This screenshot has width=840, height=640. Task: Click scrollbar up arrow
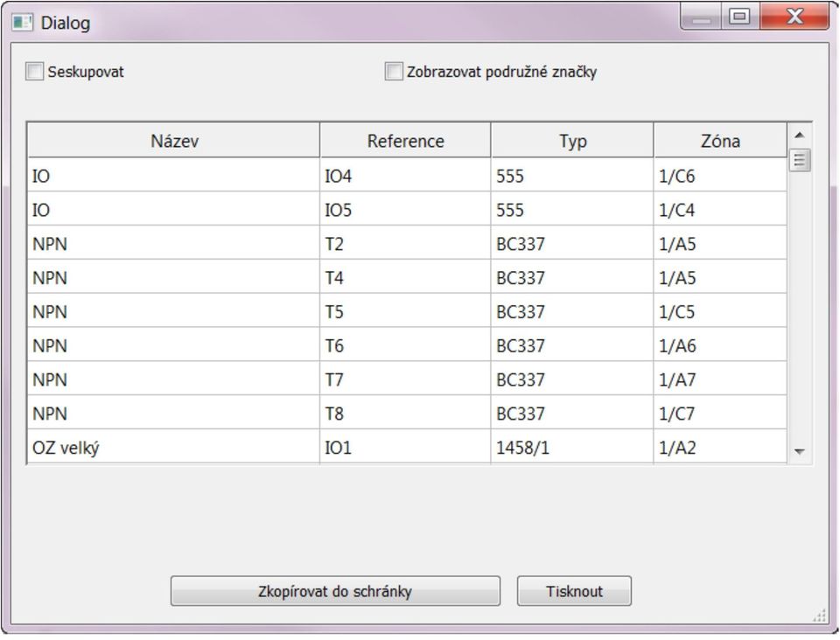[799, 136]
